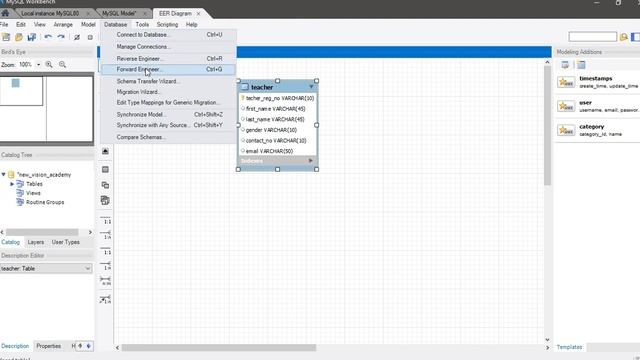640x360 pixels.
Task: Switch to the Properties tab
Action: tap(49, 346)
